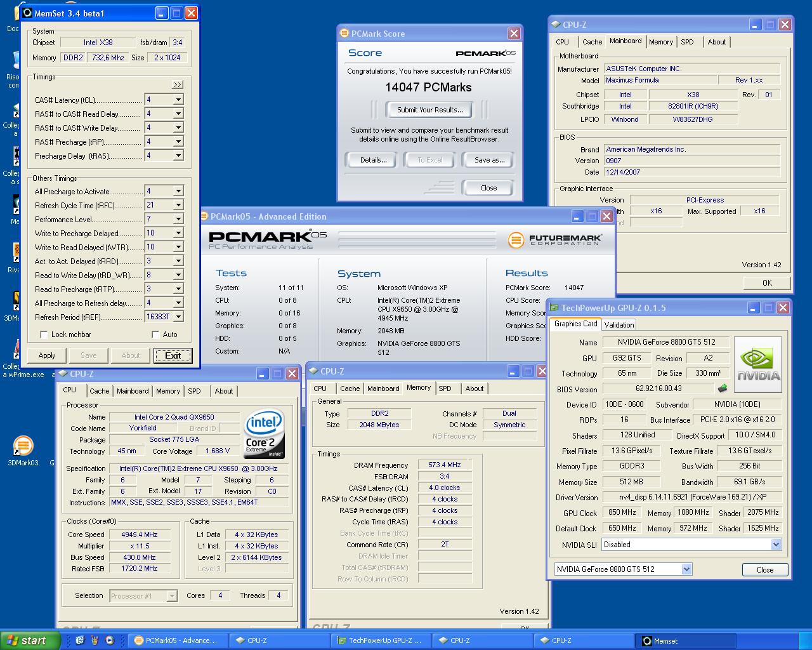Click Apply button in MemSet

47,355
